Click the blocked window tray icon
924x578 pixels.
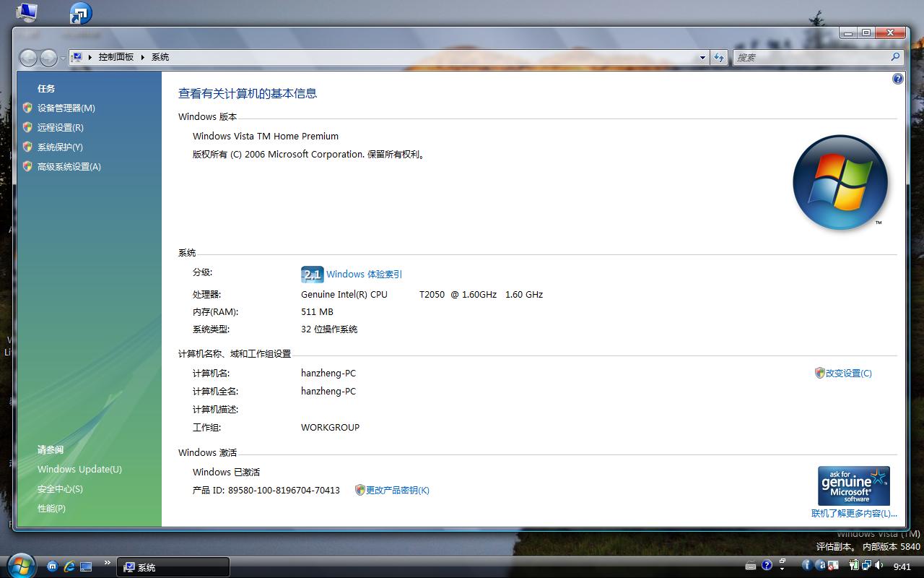click(x=833, y=566)
